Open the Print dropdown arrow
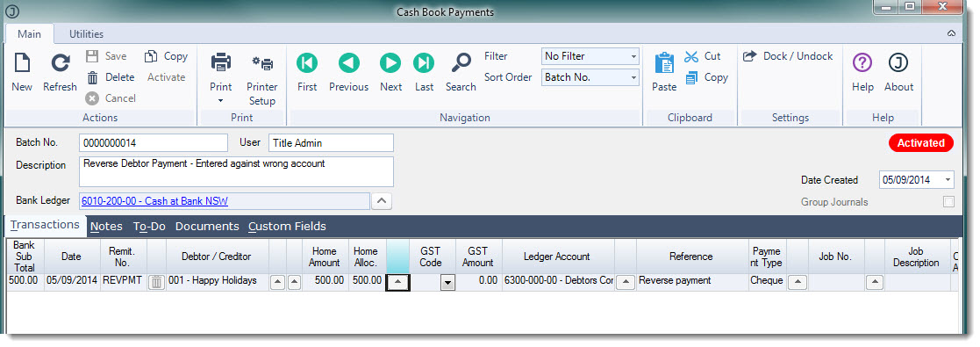Viewport: 980px width, 347px height. click(220, 101)
